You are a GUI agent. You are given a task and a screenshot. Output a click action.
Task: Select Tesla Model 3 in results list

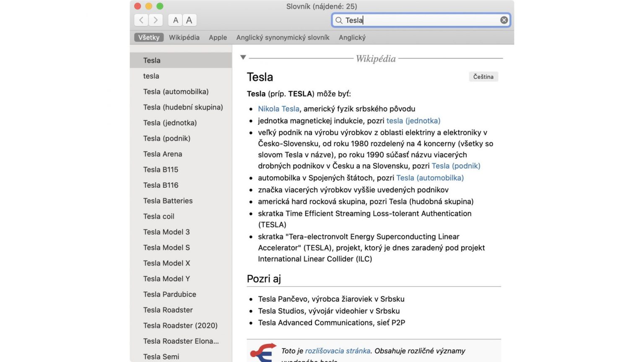tap(181, 232)
